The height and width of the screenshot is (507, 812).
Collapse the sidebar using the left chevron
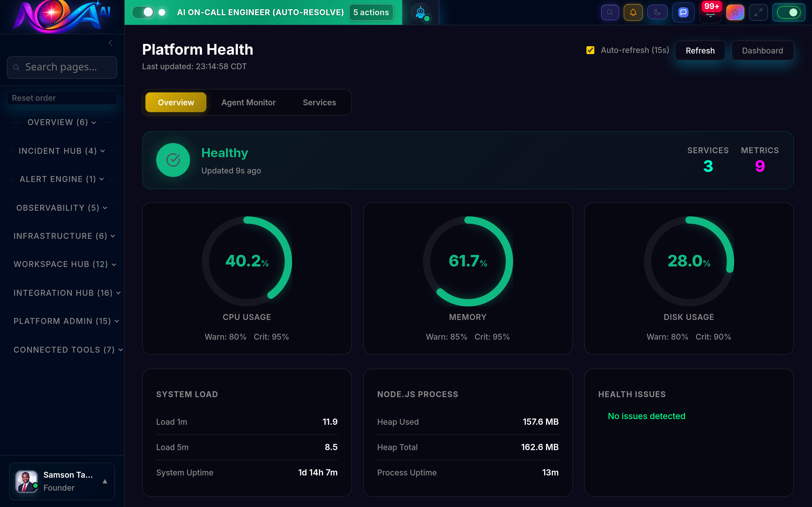tap(111, 43)
